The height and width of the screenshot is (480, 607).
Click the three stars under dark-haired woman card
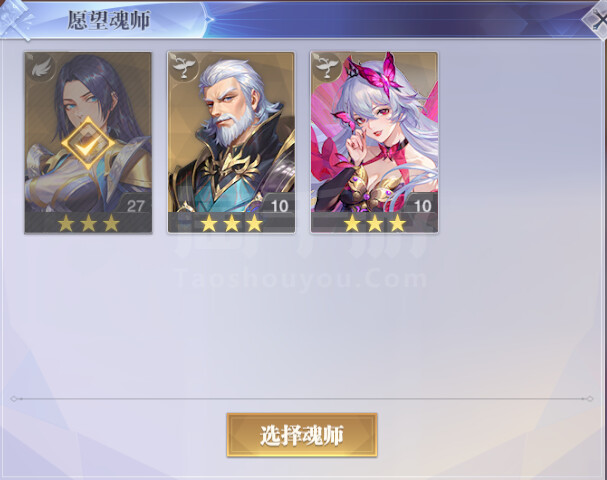[x=88, y=223]
